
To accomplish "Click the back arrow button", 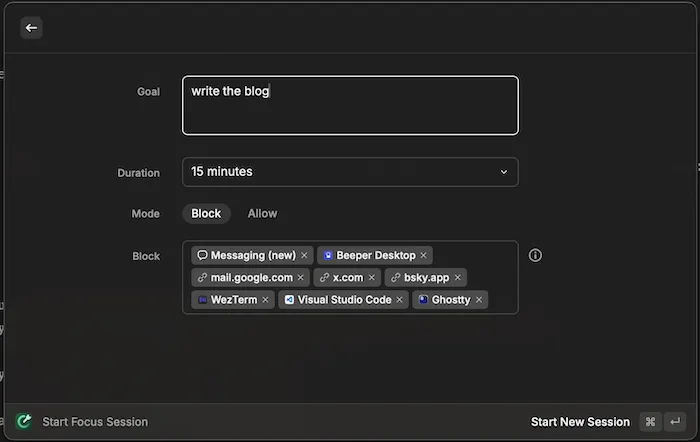I will point(31,28).
